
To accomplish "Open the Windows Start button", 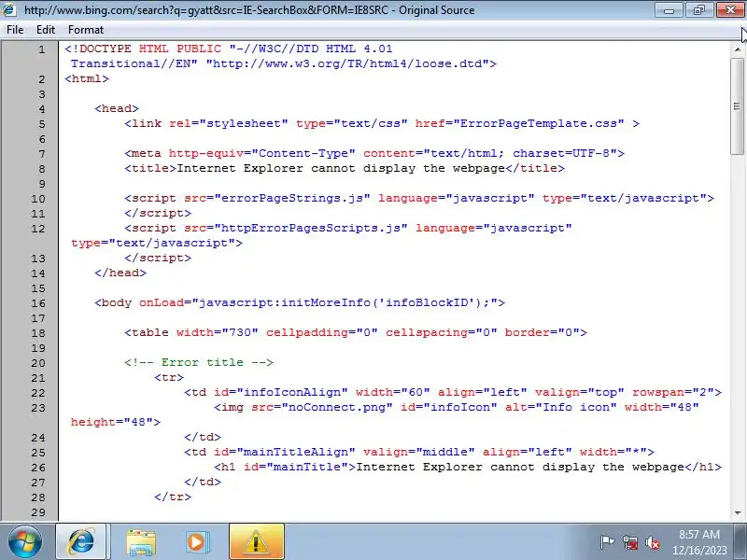I will (25, 542).
